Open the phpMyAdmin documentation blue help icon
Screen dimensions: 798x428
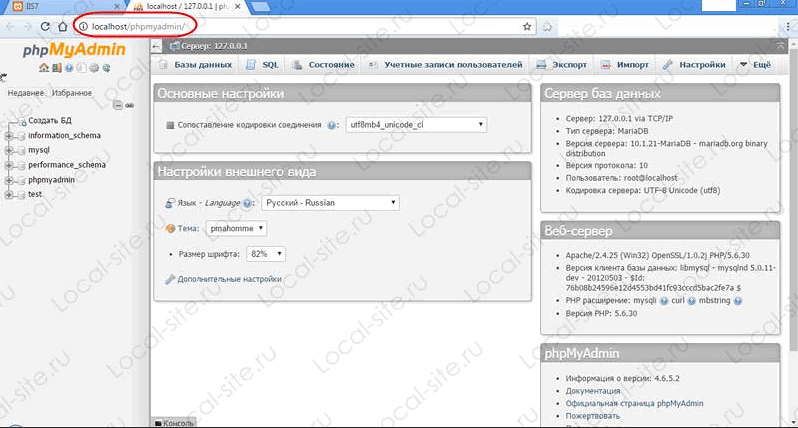tap(69, 68)
